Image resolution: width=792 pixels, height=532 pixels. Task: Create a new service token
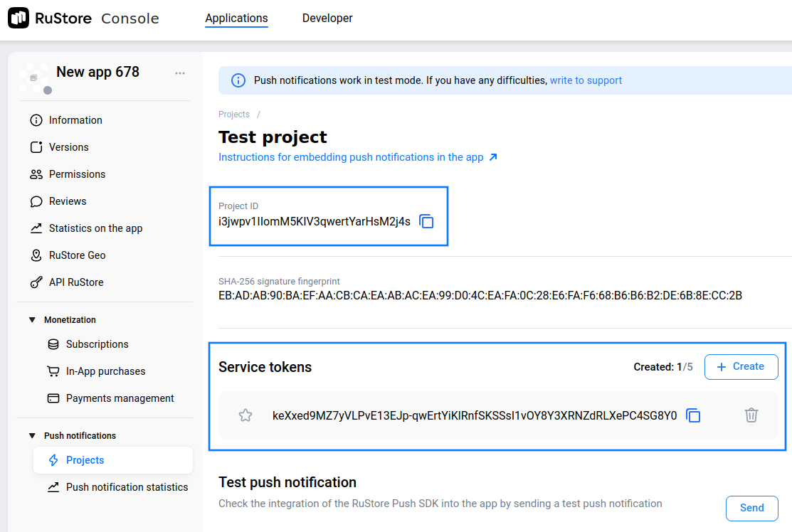(741, 367)
